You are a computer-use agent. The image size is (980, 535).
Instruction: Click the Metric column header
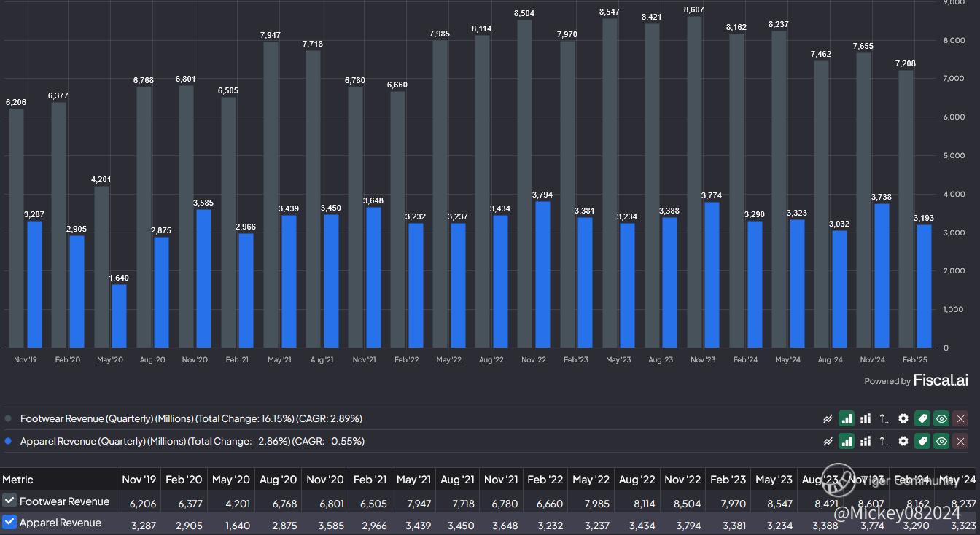click(x=17, y=480)
